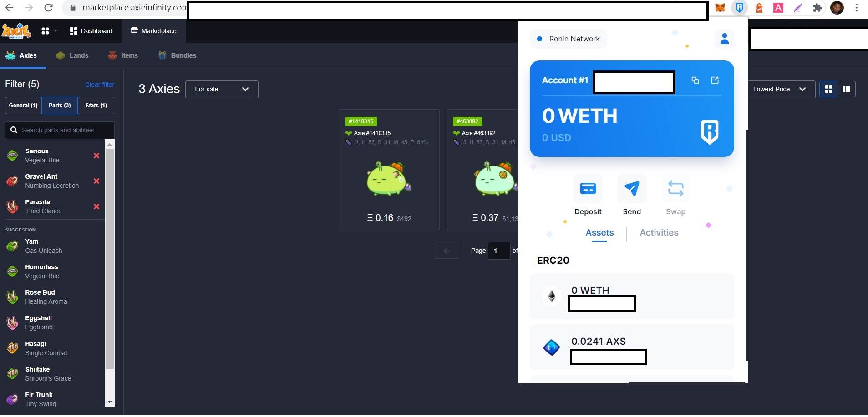Open the MetaMask fox extension

click(x=720, y=8)
